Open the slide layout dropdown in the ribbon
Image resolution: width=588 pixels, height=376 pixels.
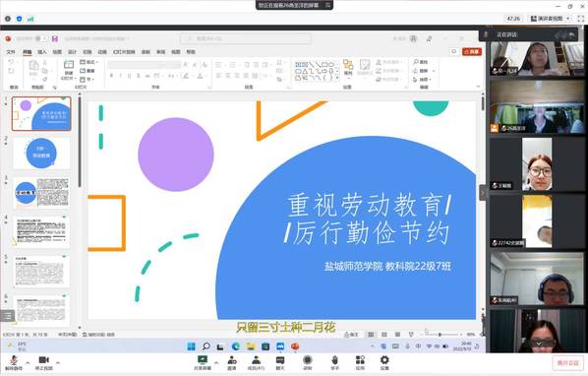coord(89,62)
